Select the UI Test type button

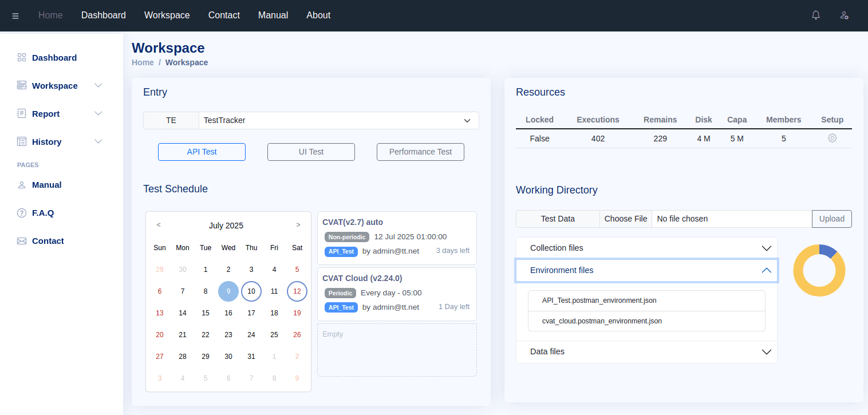311,152
